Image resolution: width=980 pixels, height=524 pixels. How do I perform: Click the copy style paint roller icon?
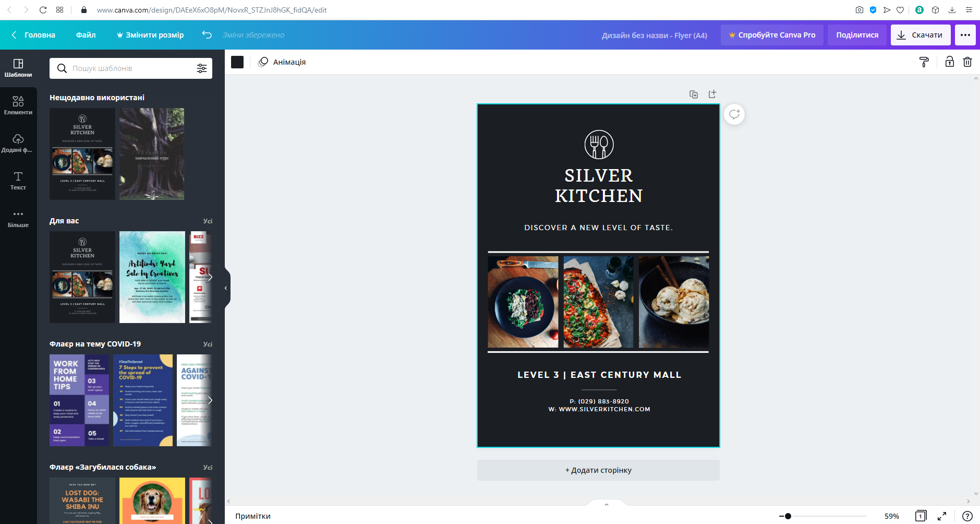click(x=924, y=62)
